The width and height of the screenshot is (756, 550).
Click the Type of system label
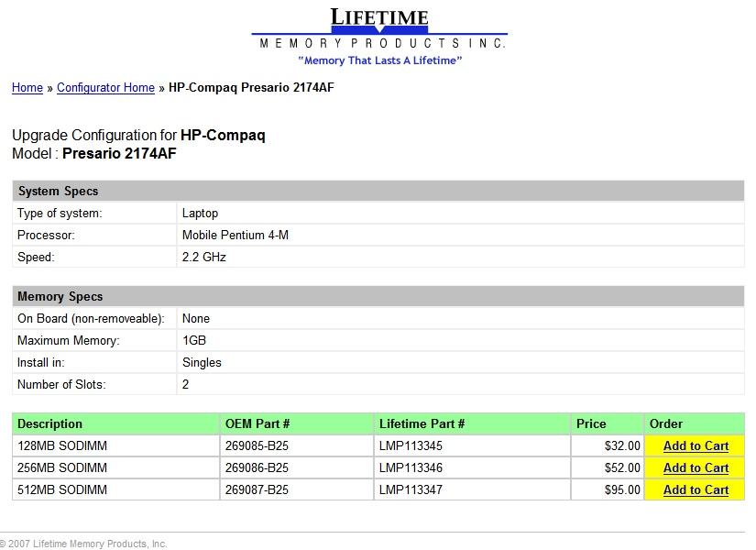(x=60, y=214)
